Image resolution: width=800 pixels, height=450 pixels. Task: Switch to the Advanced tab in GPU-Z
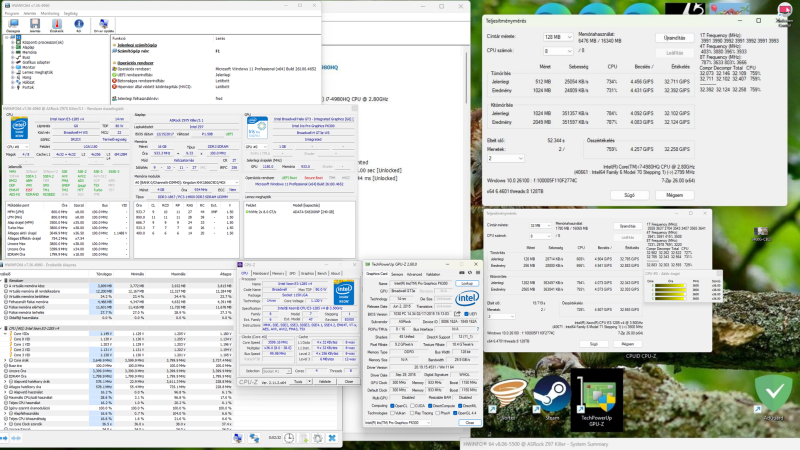[414, 274]
